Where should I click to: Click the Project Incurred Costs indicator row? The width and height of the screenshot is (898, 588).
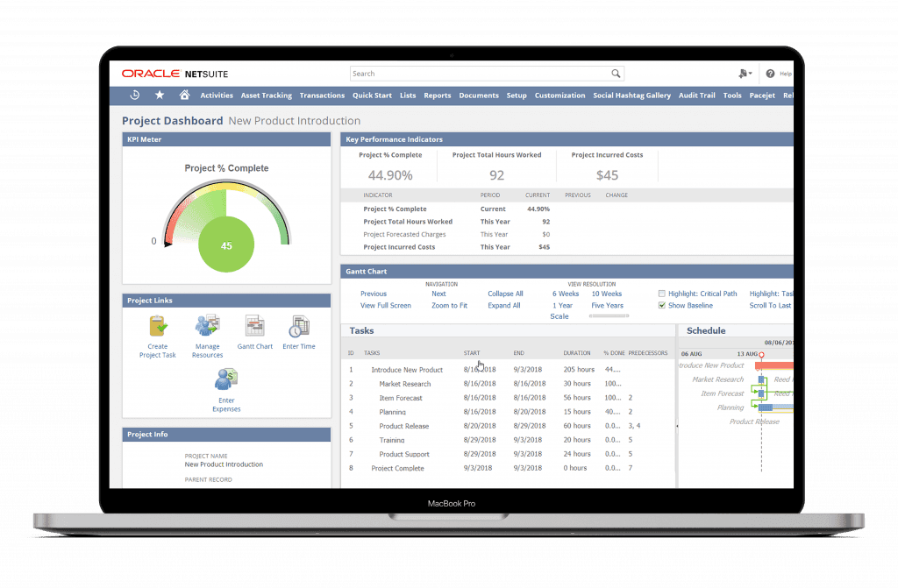point(567,247)
